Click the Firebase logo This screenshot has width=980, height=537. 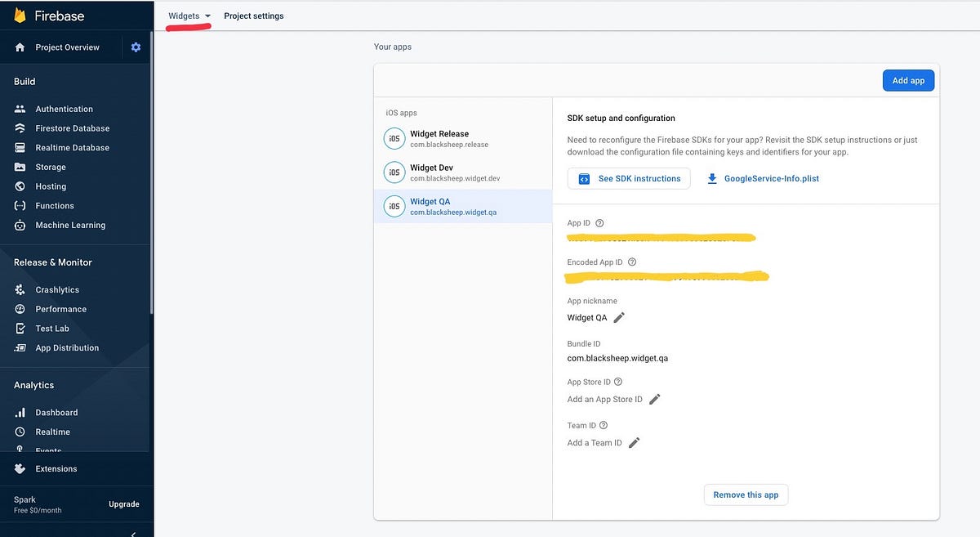click(20, 16)
